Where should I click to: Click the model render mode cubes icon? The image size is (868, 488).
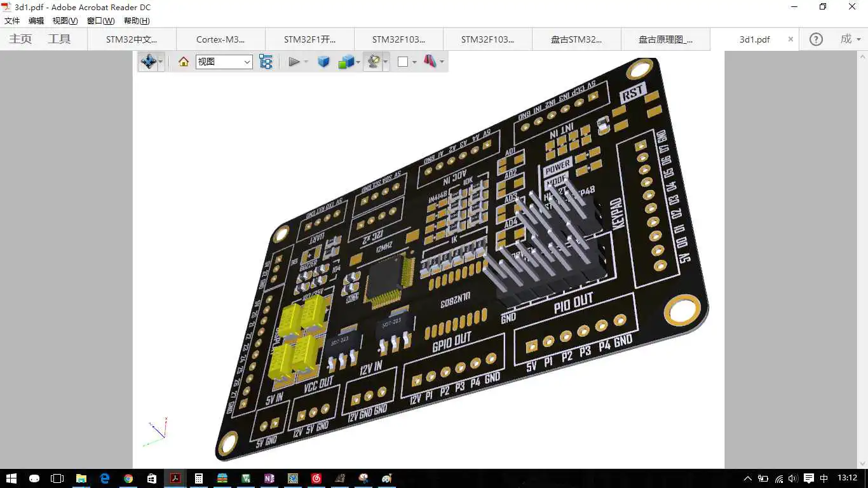tap(346, 62)
